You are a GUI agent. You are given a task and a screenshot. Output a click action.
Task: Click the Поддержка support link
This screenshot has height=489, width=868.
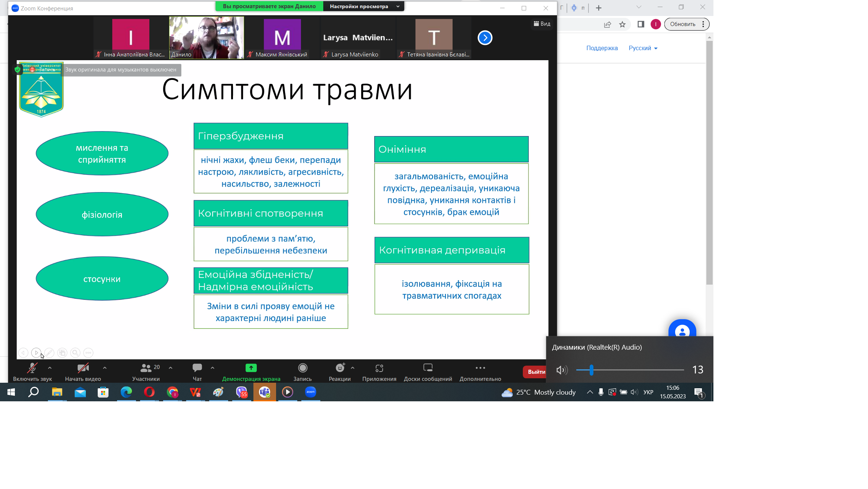point(602,48)
